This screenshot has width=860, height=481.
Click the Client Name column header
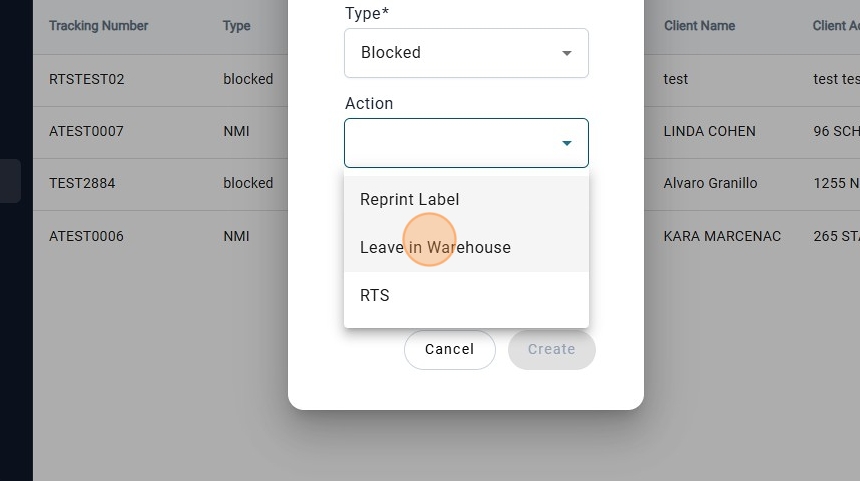pos(699,26)
